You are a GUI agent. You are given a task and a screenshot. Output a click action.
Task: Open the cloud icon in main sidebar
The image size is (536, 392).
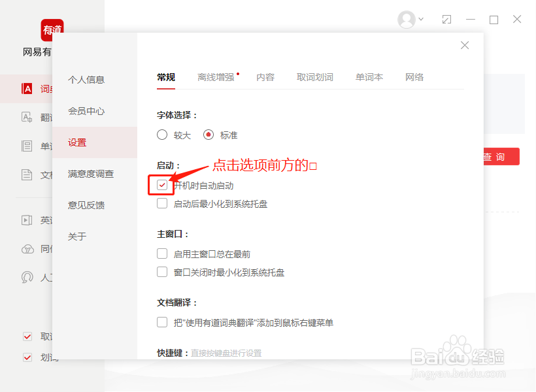(27, 249)
